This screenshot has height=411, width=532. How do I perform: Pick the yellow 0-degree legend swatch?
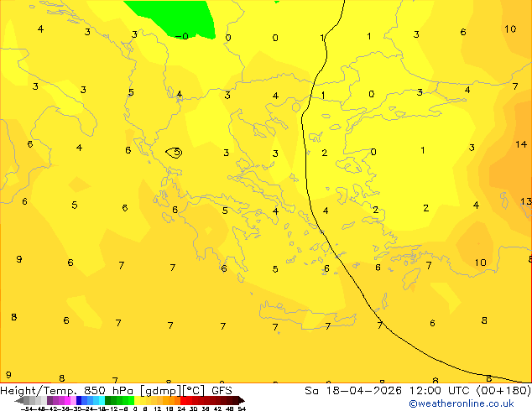(137, 400)
